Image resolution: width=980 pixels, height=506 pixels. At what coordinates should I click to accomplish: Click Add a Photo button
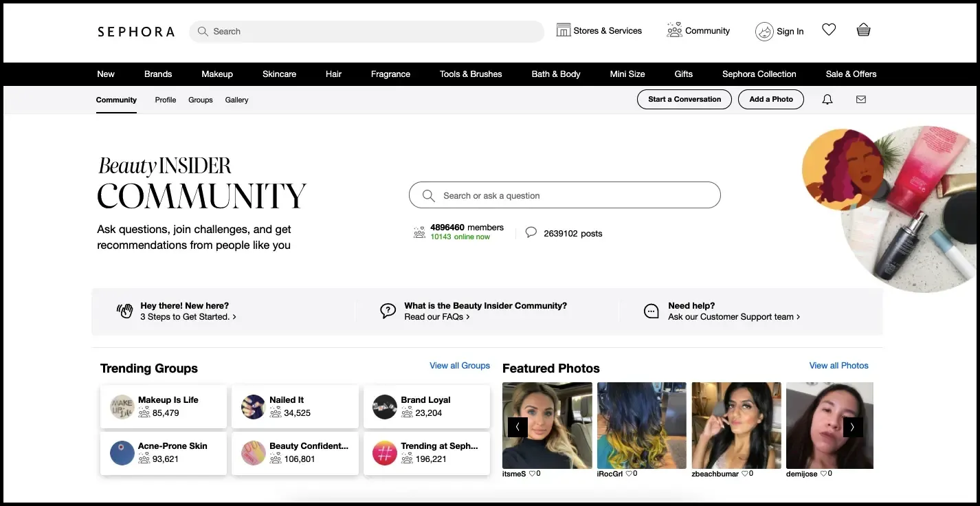pyautogui.click(x=771, y=99)
